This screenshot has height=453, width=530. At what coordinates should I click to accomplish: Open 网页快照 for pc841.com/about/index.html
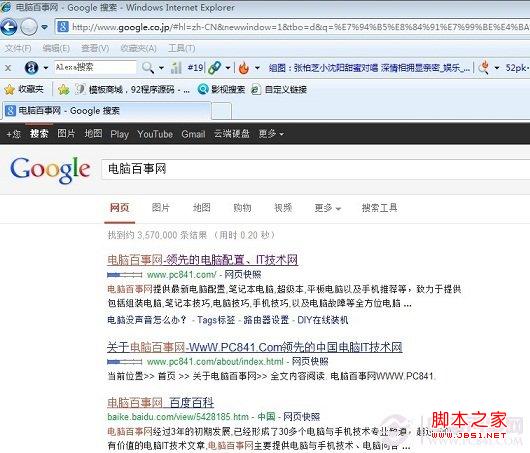(x=310, y=362)
